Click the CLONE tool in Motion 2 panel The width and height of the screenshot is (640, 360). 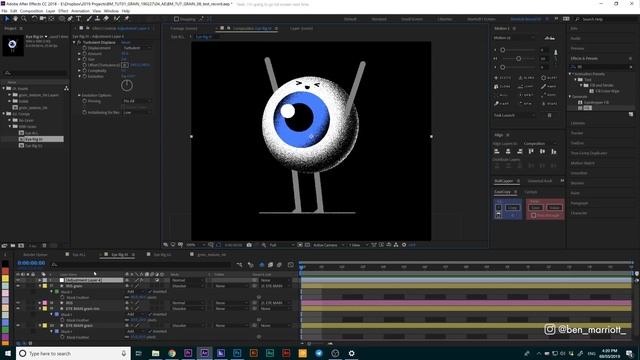pos(502,87)
